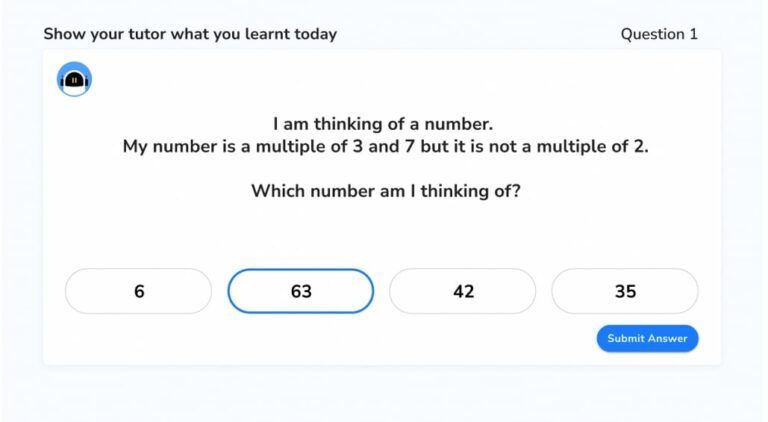
Task: Choose the highlighted answer 63
Action: (x=301, y=292)
